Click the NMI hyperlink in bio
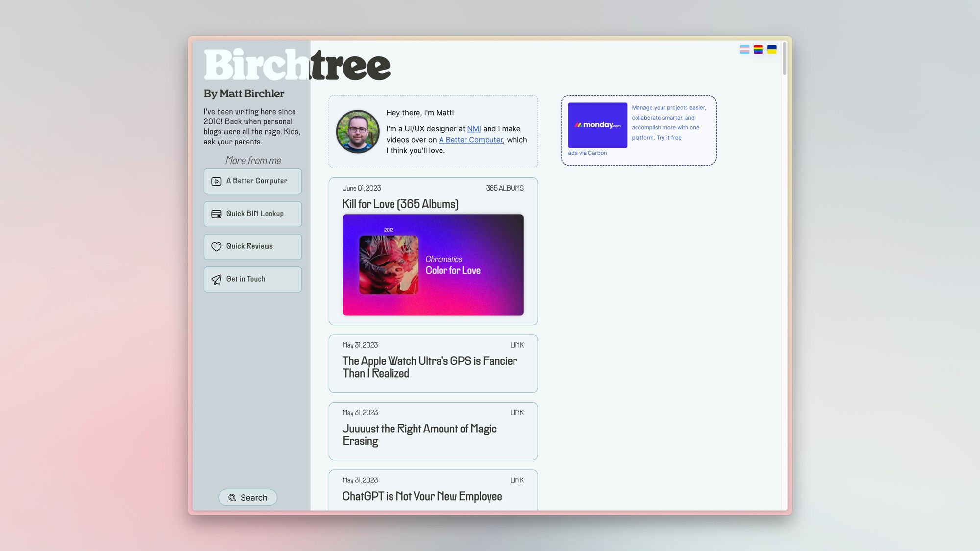This screenshot has width=980, height=551. (x=474, y=129)
